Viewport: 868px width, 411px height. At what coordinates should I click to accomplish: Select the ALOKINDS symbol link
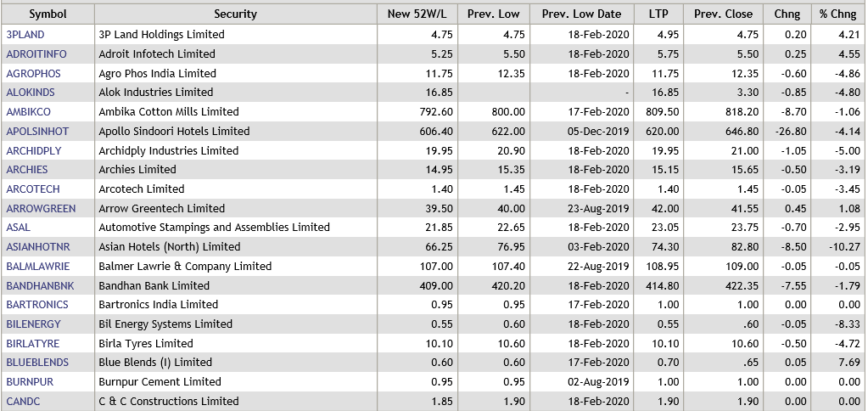coord(31,93)
